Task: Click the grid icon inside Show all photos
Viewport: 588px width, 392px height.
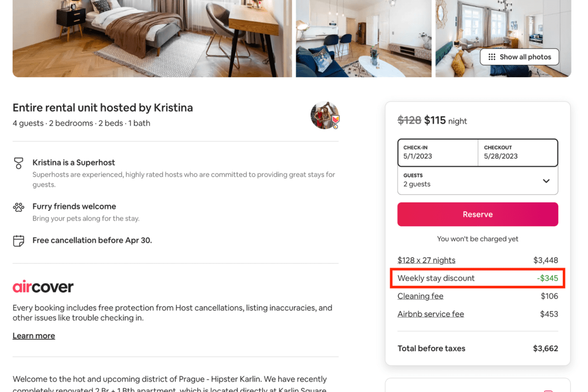Action: click(x=491, y=57)
